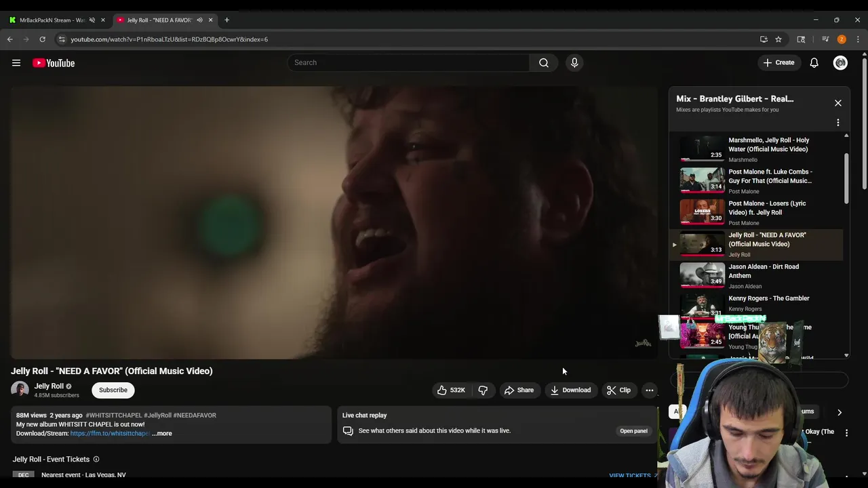Open options for the recommended video below the playlist
868x488 pixels.
[x=846, y=432]
